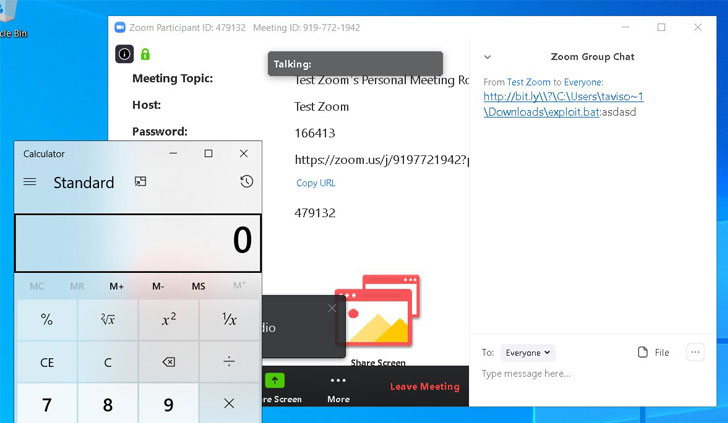728x423 pixels.
Task: Maximize the Calculator window
Action: pyautogui.click(x=208, y=153)
